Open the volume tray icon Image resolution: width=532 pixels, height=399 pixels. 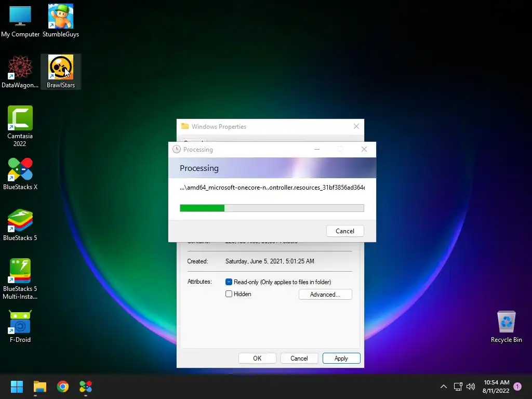471,387
